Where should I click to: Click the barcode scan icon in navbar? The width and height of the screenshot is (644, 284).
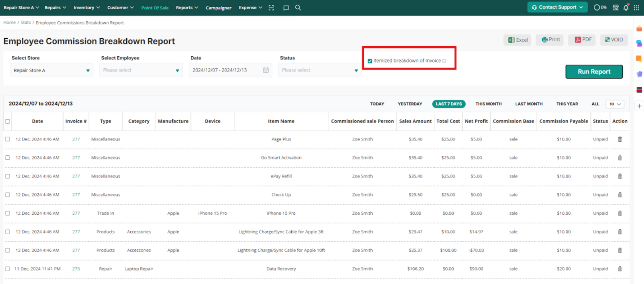point(271,8)
